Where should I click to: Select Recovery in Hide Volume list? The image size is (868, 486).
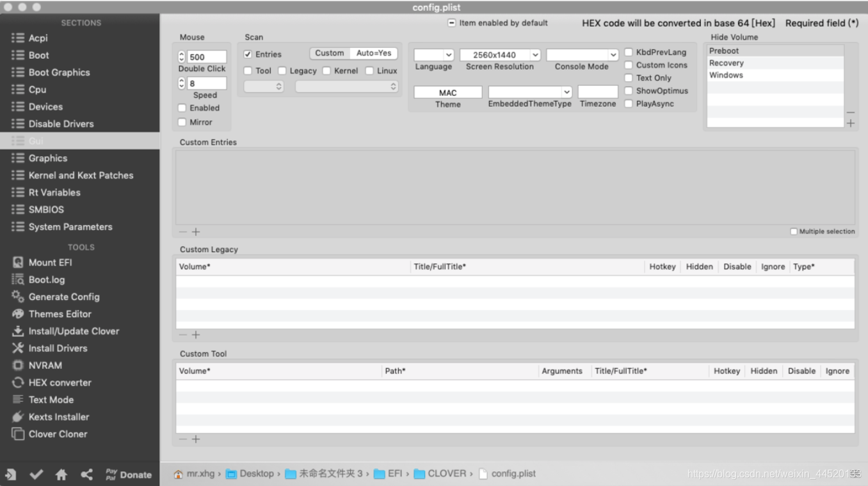775,63
